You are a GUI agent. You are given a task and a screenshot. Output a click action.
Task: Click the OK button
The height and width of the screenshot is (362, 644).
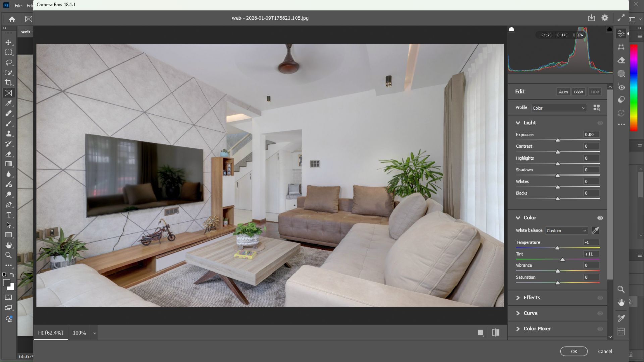point(574,351)
